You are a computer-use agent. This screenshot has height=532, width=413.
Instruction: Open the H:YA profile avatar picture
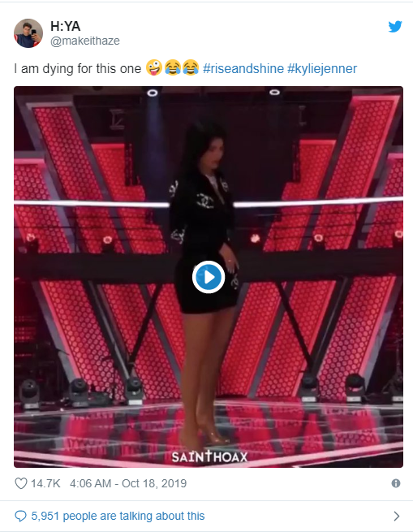(x=28, y=33)
